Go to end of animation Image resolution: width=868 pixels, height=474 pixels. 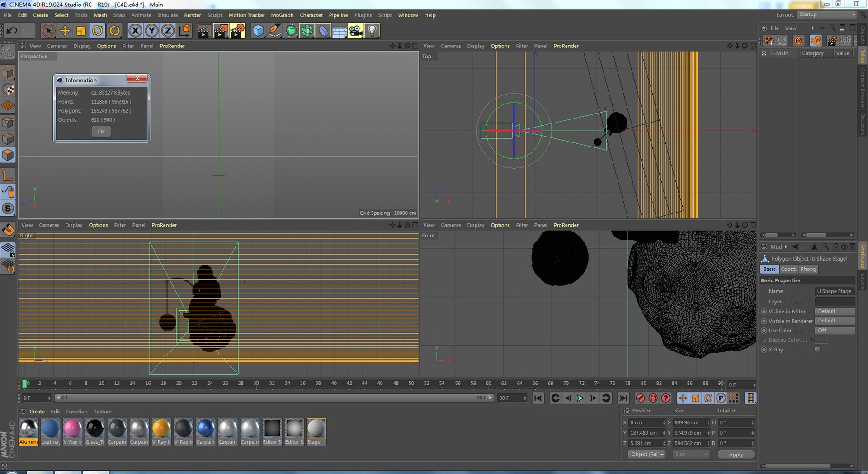click(x=623, y=398)
